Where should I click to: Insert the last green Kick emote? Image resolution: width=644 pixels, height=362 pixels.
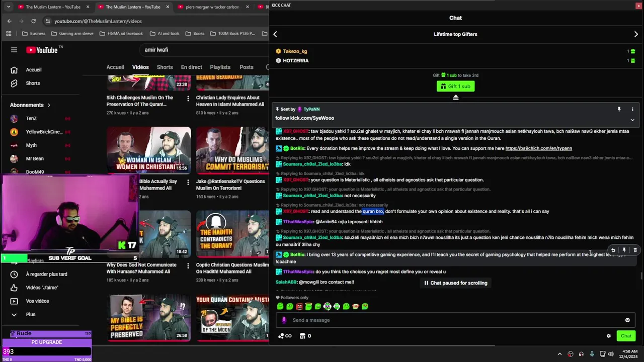(365, 306)
